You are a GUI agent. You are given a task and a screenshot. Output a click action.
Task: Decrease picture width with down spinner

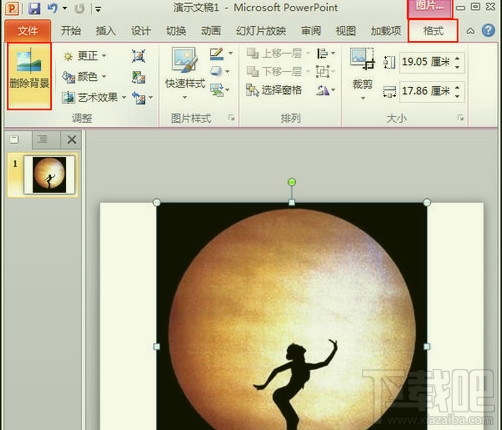coord(457,96)
